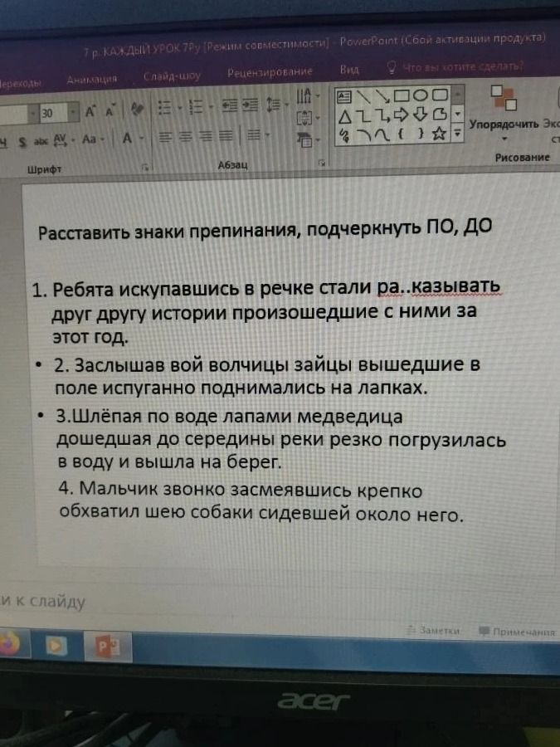Screen dimensions: 560x747
Task: Click the numbered list icon
Action: [195, 107]
